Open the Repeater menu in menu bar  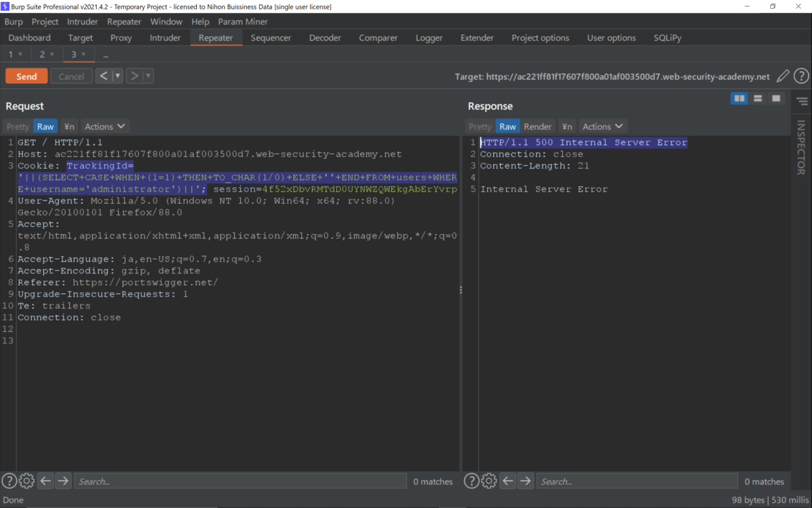tap(125, 22)
